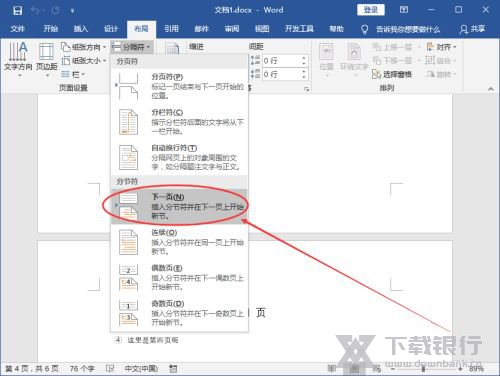Choose 自动换行符(T) text wrapping break

pos(179,157)
